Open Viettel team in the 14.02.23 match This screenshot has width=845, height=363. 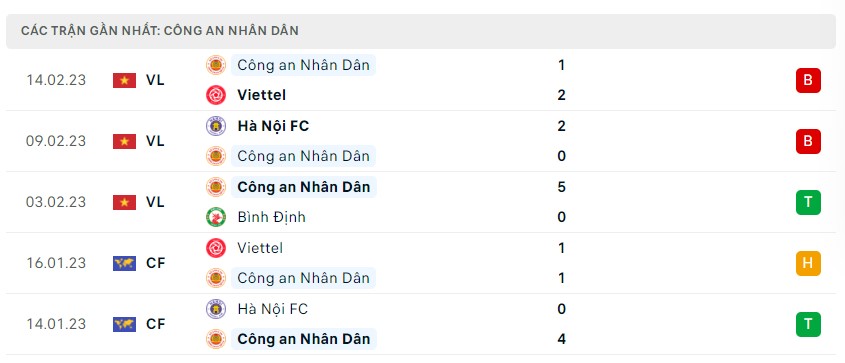pos(261,95)
